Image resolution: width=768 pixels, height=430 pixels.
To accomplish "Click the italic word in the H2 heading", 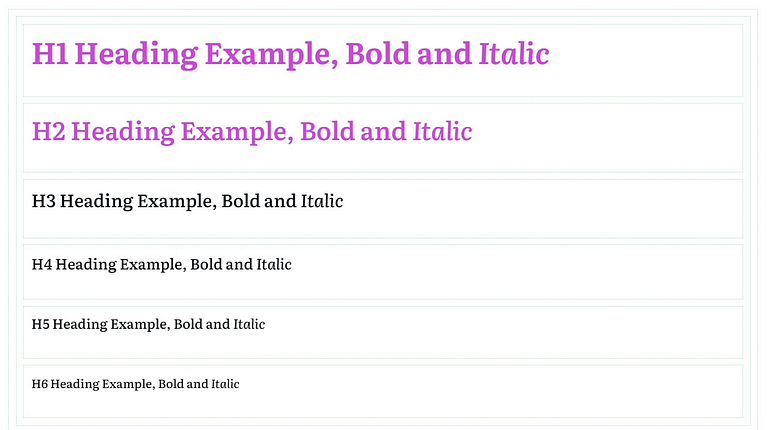I will pos(442,131).
